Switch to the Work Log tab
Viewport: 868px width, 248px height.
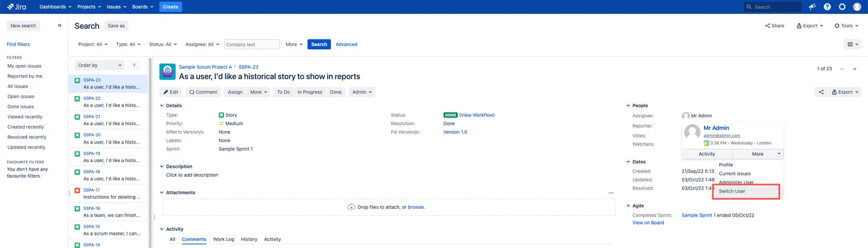[x=224, y=239]
